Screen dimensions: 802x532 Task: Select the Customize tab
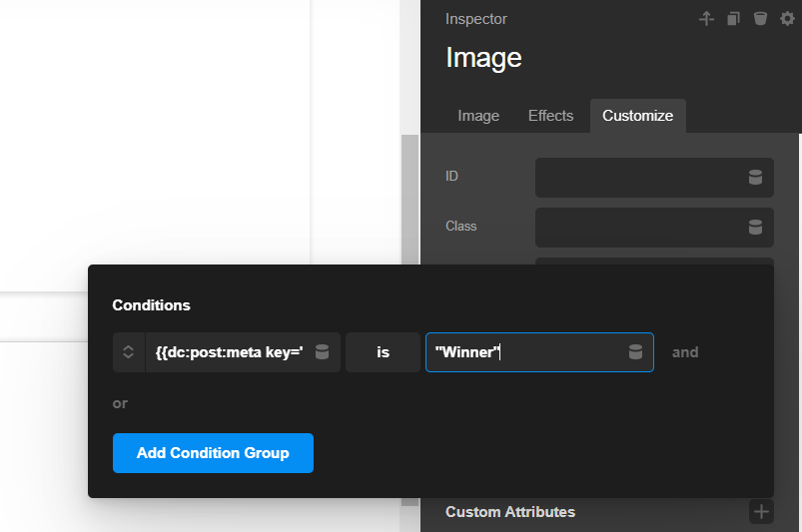click(x=637, y=116)
